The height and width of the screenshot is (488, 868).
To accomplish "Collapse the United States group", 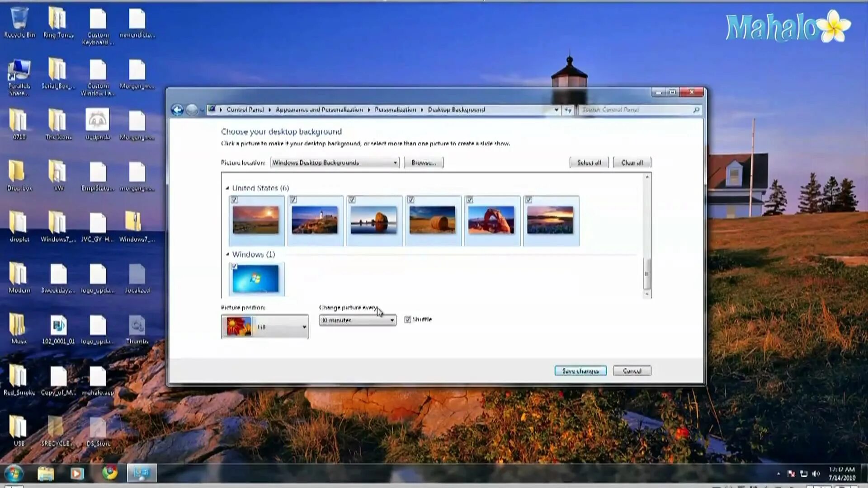I will click(x=227, y=188).
